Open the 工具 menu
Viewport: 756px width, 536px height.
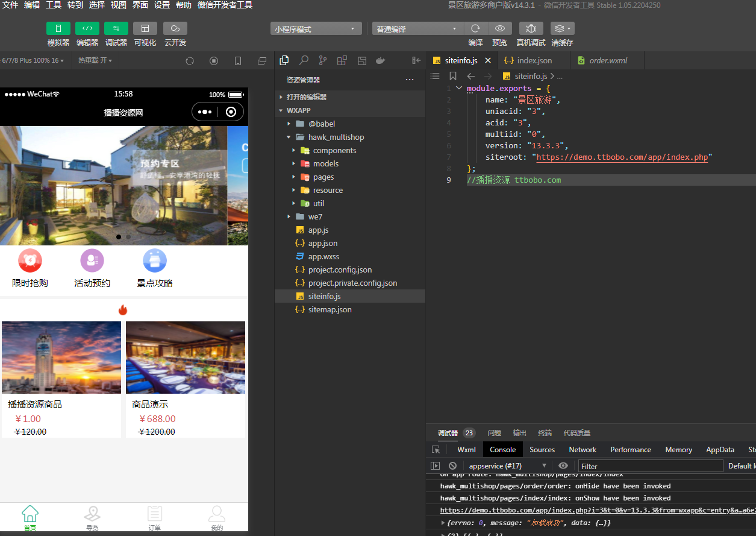54,5
